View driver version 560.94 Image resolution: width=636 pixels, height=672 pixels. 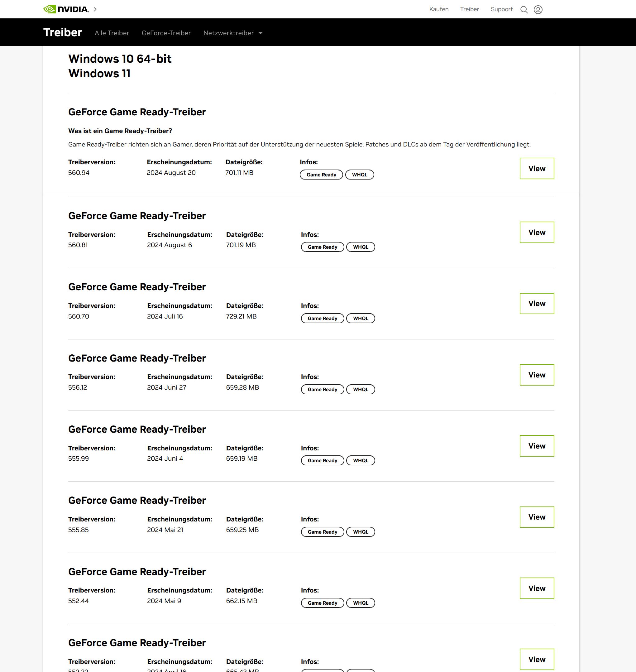(x=537, y=169)
